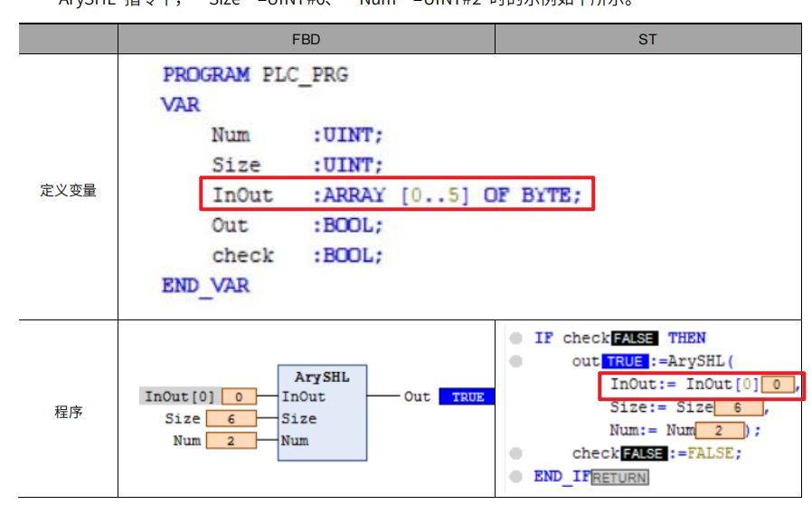
Task: Click the RETURN tag after END_IF
Action: (x=619, y=477)
